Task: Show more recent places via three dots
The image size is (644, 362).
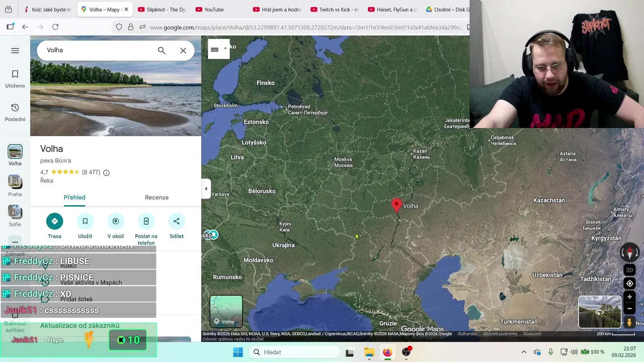Action: (15, 242)
